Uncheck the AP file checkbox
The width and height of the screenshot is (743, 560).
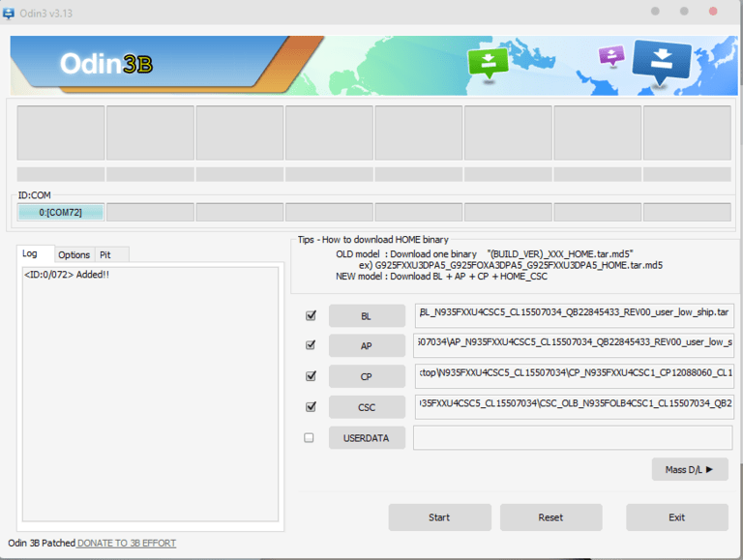pos(311,345)
